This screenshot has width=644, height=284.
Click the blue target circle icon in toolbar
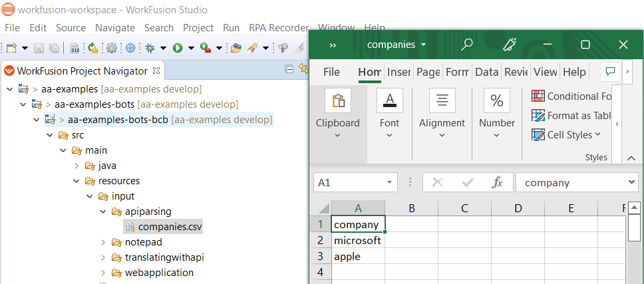[130, 49]
